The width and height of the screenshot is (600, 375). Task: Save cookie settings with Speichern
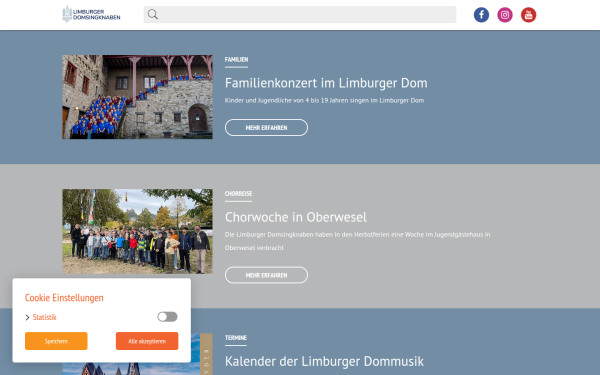tap(56, 341)
